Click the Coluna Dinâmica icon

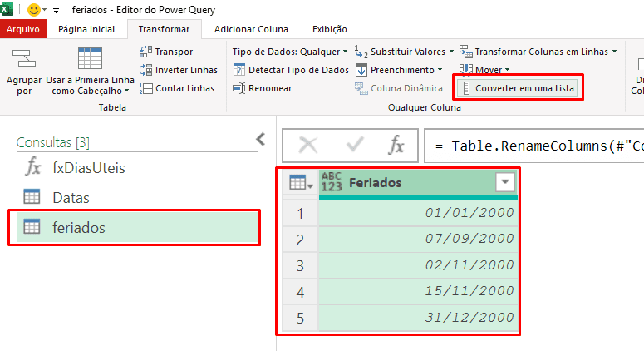point(361,88)
